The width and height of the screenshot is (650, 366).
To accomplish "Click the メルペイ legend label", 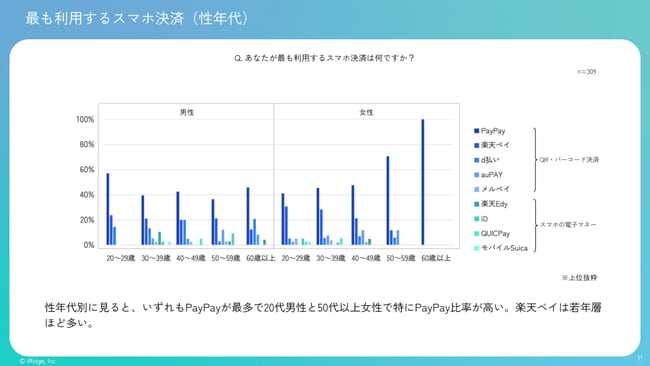I will [x=495, y=189].
